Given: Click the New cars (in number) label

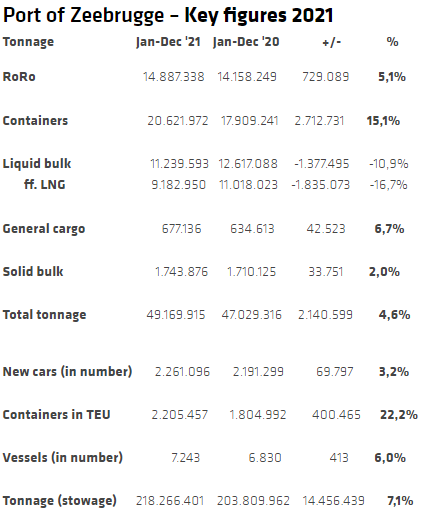Looking at the screenshot, I should click(67, 371).
